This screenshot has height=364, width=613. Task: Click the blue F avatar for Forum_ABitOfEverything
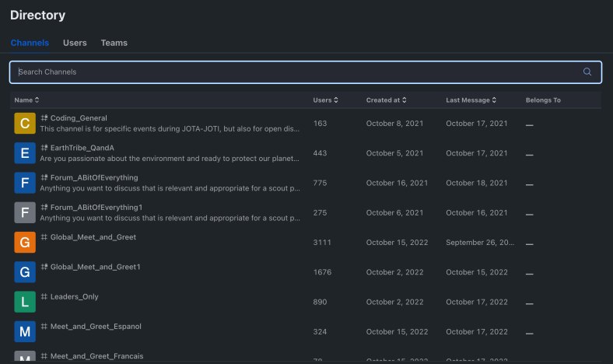pyautogui.click(x=25, y=183)
